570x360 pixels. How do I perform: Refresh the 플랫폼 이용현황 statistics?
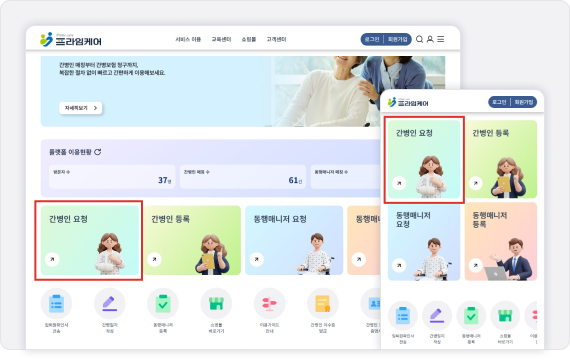point(97,152)
